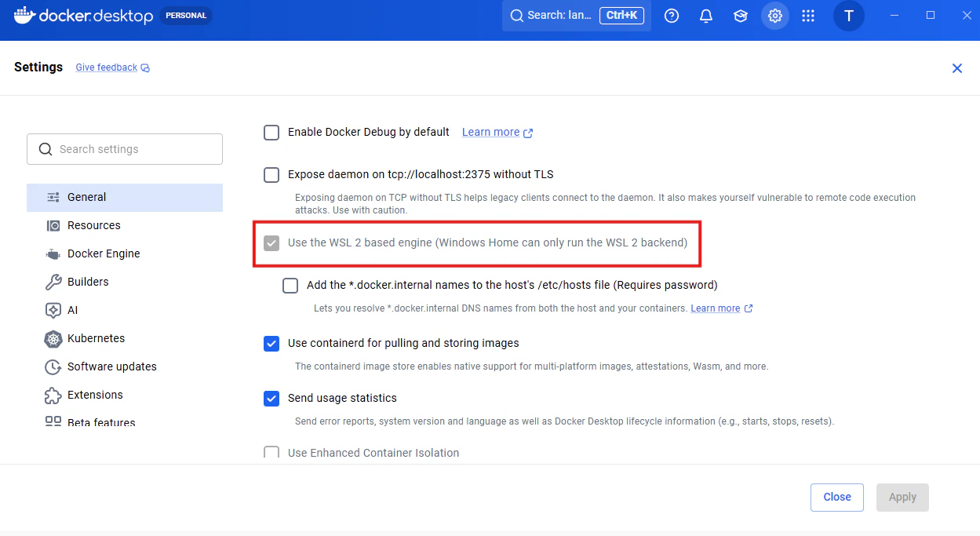The width and height of the screenshot is (980, 536).
Task: Click the Ctrl+K shortcut badge
Action: [x=621, y=16]
